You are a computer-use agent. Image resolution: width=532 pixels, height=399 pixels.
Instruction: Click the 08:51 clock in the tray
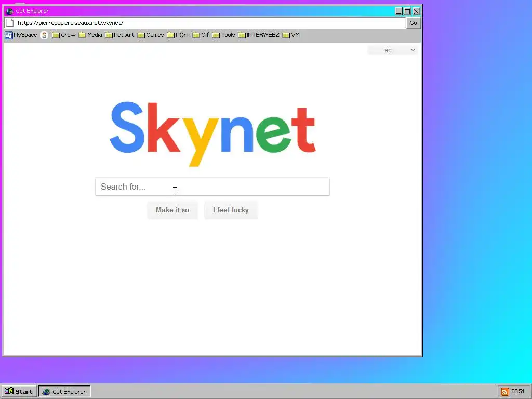coord(518,392)
